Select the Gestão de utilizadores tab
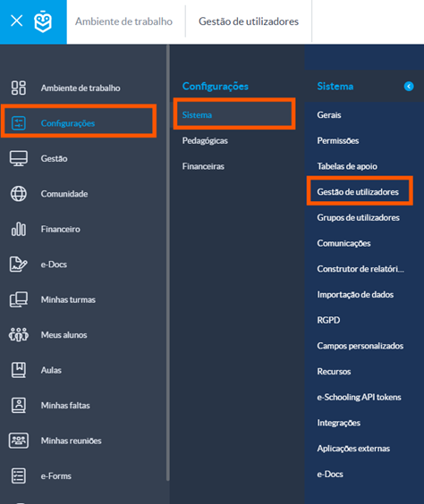The height and width of the screenshot is (504, 424). coord(249,21)
